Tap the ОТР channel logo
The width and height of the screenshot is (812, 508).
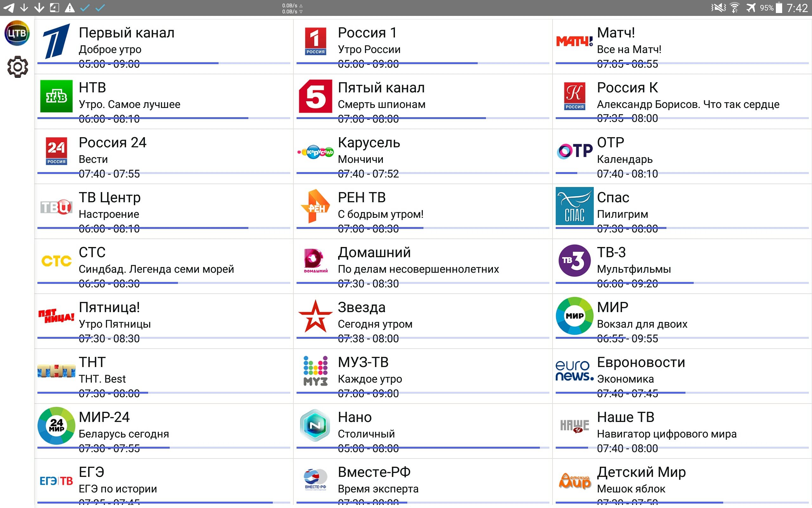click(x=574, y=151)
